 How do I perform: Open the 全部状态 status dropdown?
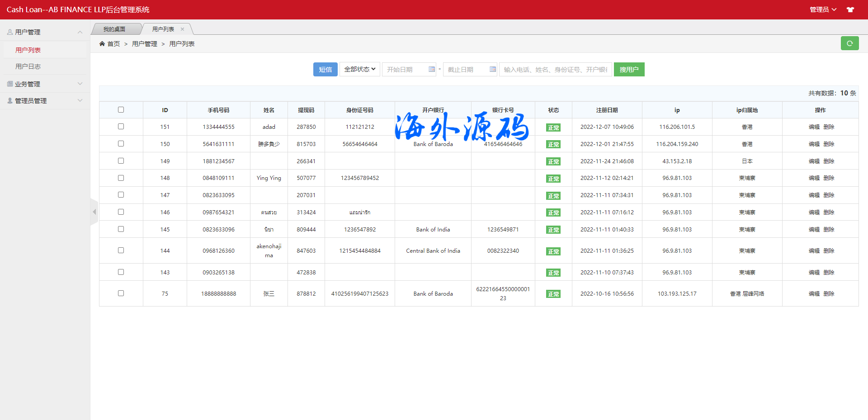tap(359, 69)
